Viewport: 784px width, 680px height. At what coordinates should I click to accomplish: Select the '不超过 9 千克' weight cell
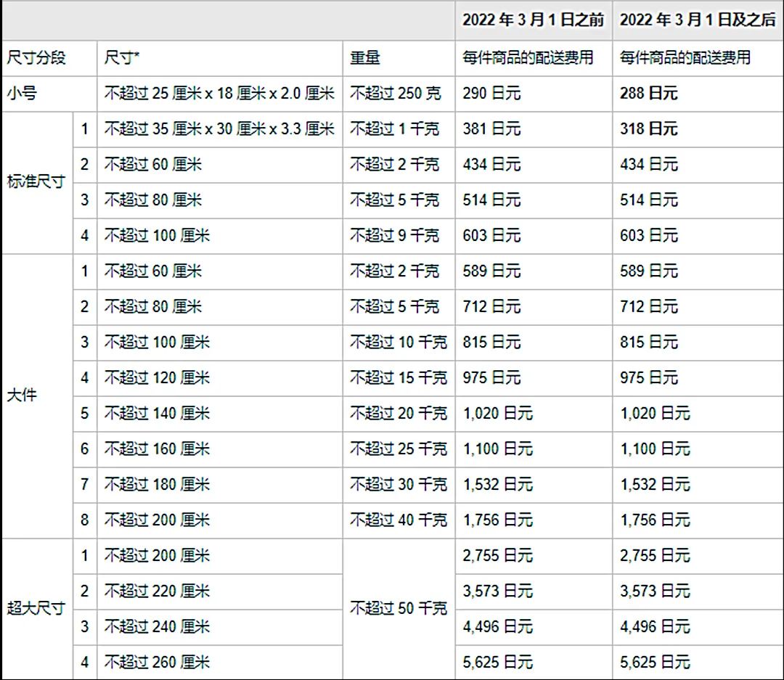[x=399, y=236]
